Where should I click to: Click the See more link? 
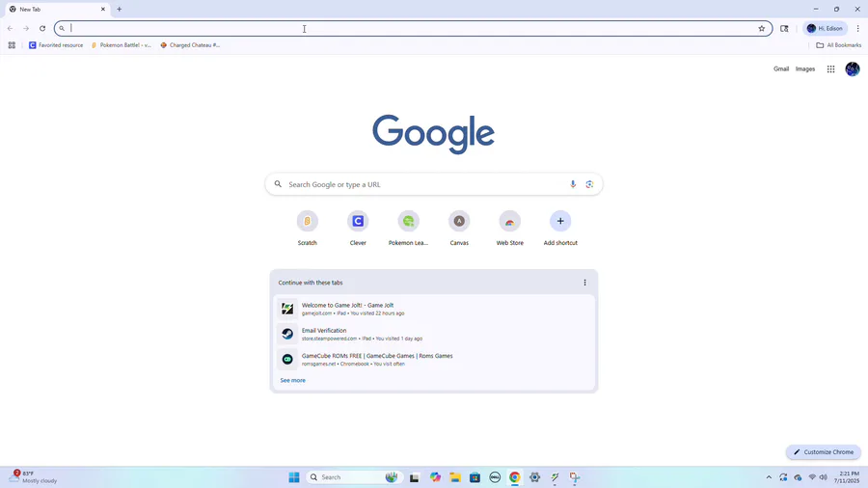[x=293, y=380]
